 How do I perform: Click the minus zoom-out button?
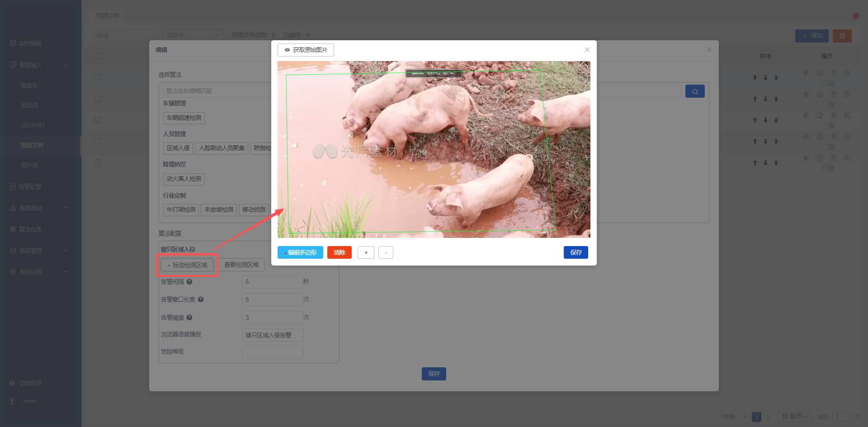386,252
